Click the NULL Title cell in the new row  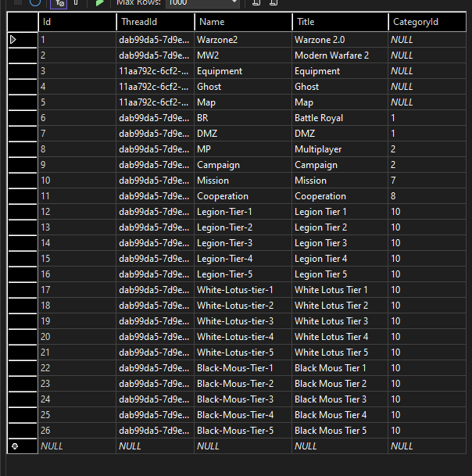(x=340, y=446)
